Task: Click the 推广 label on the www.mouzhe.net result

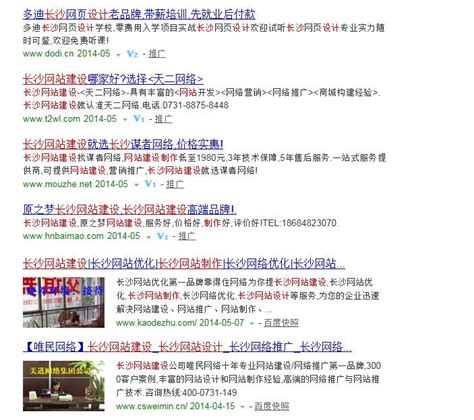Action: coord(175,184)
